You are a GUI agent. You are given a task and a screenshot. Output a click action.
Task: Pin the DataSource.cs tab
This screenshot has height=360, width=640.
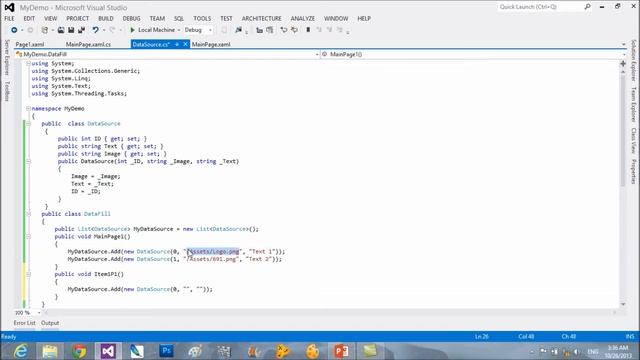coord(177,44)
